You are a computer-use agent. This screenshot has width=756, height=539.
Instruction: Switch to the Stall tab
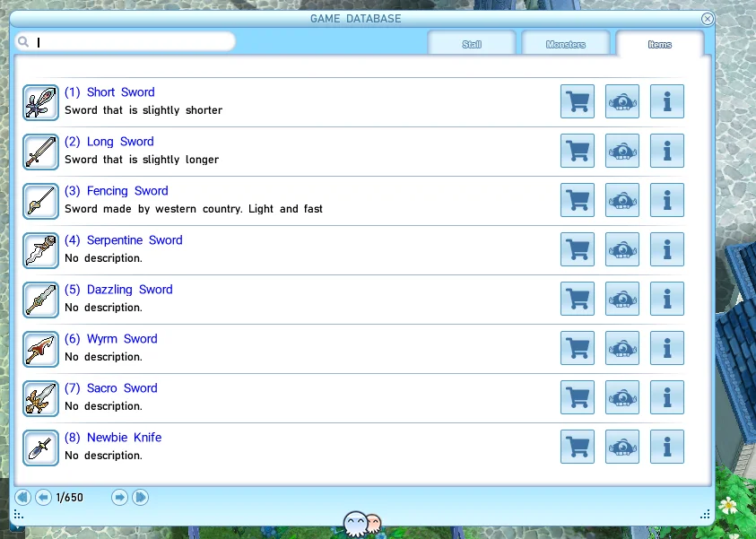tap(472, 44)
